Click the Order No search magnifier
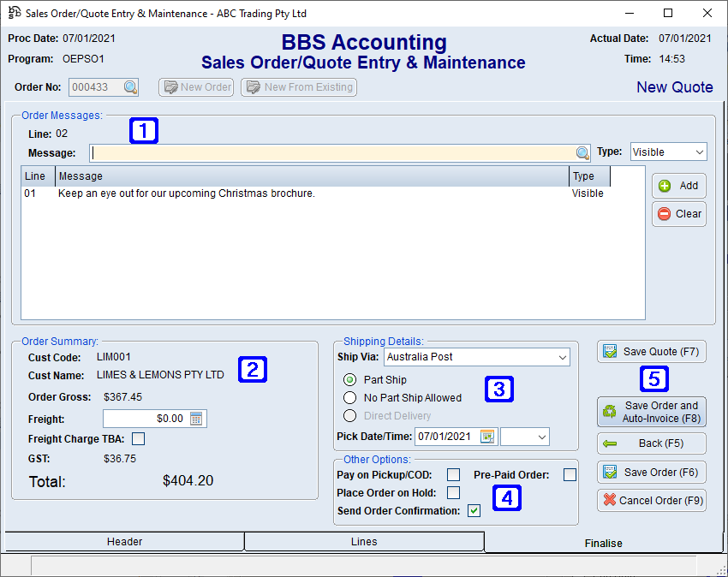The image size is (728, 577). coord(129,86)
